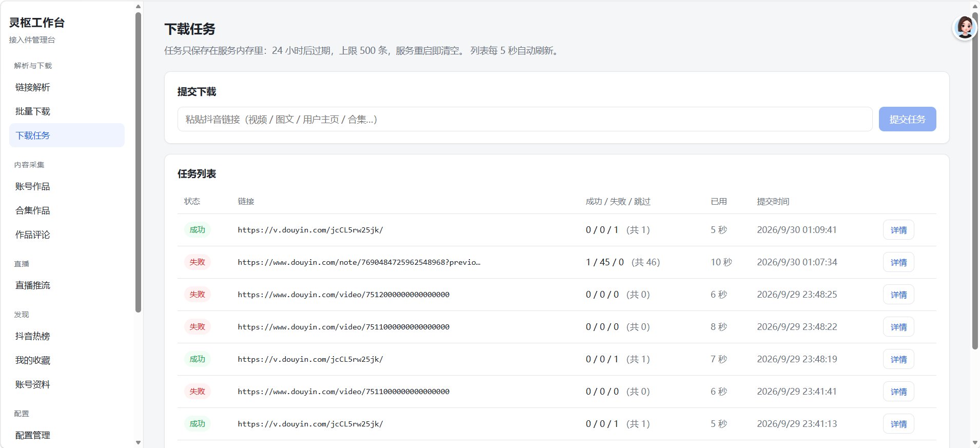Viewport: 980px width, 448px height.
Task: Open 详情 for the 23:41:41 task
Action: click(898, 392)
